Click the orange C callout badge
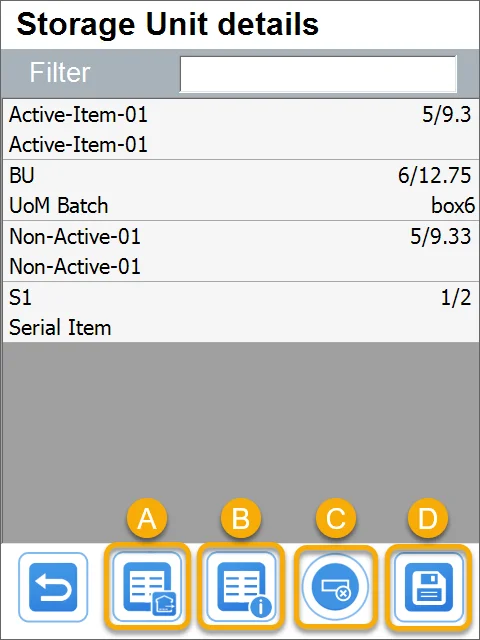Viewport: 480px width, 640px height. (336, 519)
